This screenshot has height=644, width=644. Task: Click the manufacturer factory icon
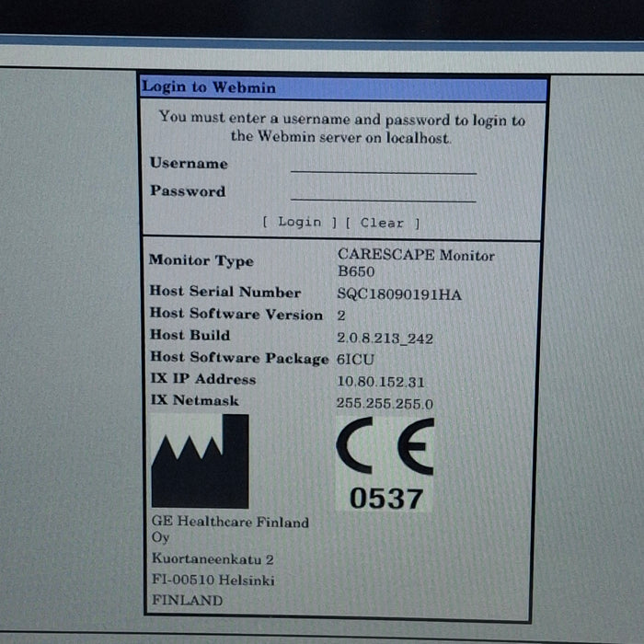[x=200, y=461]
